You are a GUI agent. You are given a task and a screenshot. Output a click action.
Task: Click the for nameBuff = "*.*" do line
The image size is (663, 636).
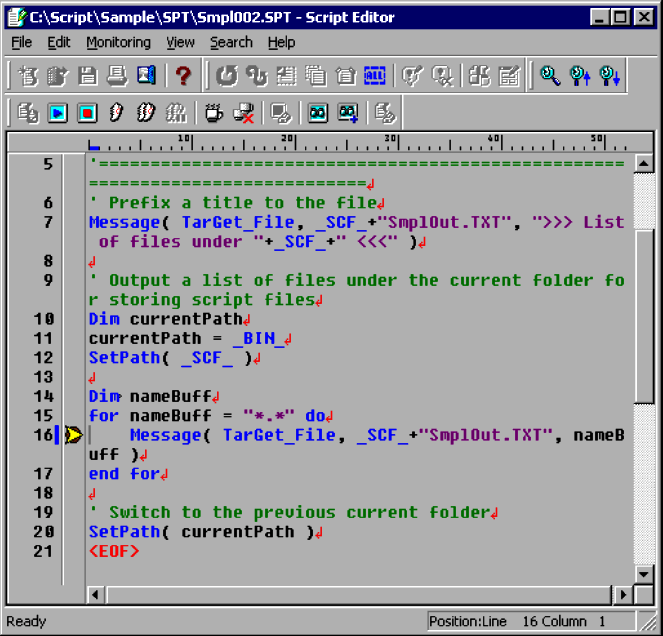click(207, 416)
